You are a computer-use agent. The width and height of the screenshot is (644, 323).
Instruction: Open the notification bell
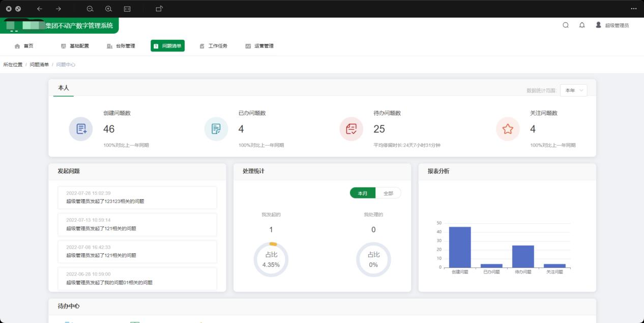pos(582,25)
